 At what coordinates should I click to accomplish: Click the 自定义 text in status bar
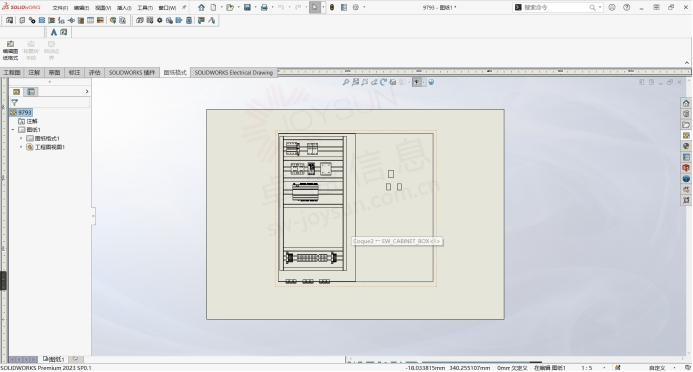click(x=657, y=368)
